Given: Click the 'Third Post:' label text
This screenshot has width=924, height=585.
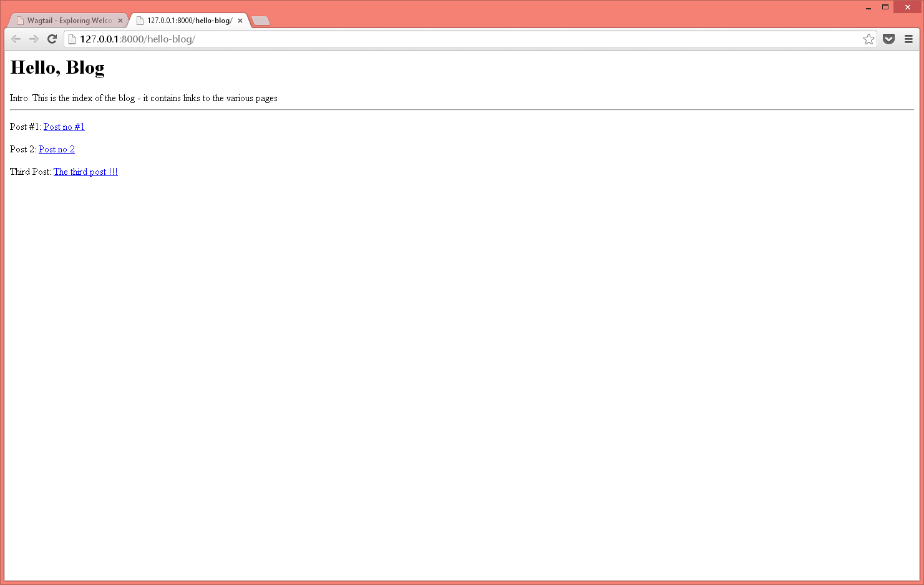Looking at the screenshot, I should pyautogui.click(x=31, y=172).
